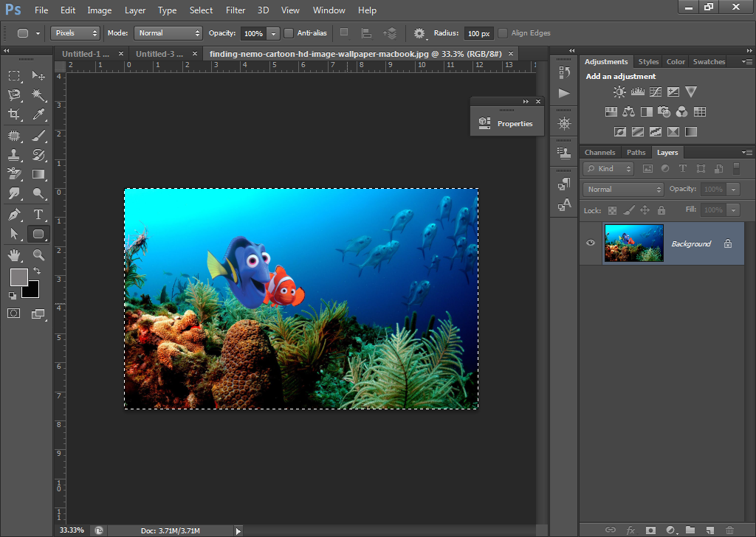Select the Gradient tool

(x=37, y=173)
